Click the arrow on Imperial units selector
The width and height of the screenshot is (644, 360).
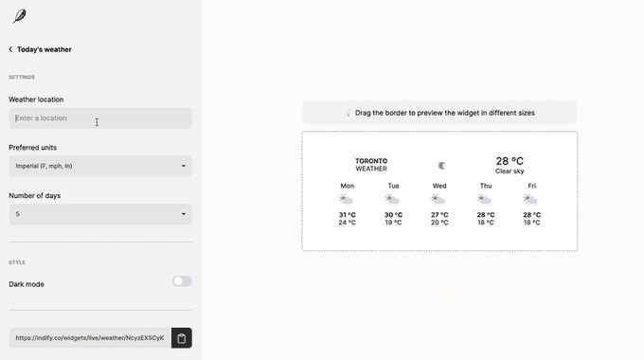click(x=184, y=166)
